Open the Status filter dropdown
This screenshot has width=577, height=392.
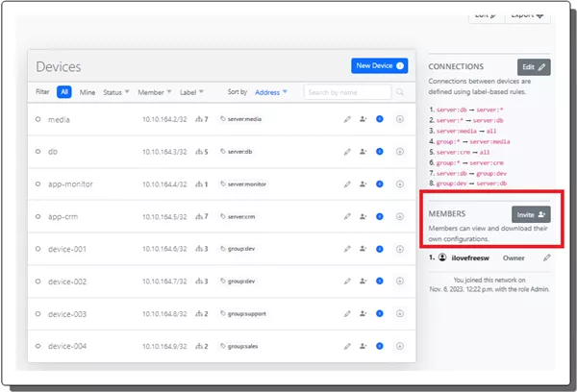[115, 92]
